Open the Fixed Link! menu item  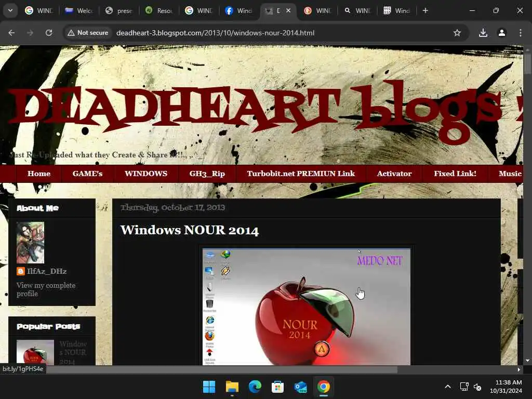pyautogui.click(x=455, y=174)
